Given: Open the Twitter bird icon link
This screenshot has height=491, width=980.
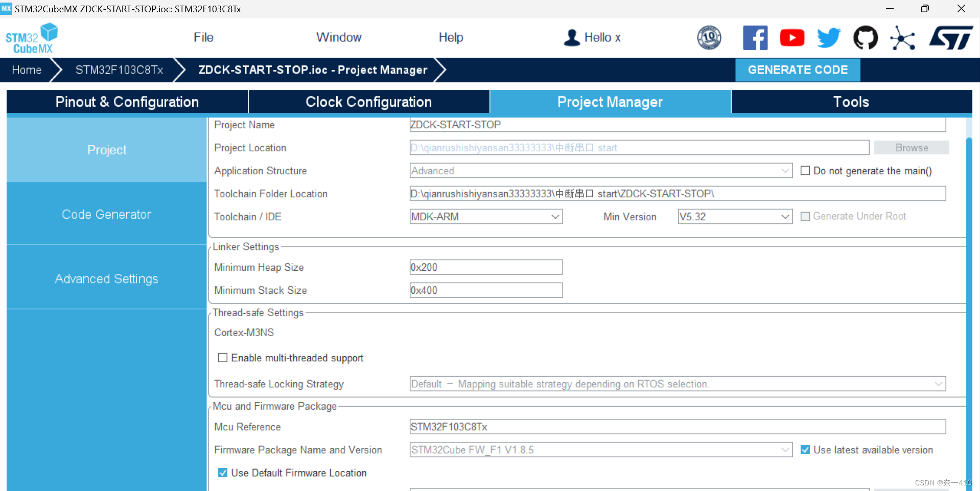Looking at the screenshot, I should click(x=829, y=38).
